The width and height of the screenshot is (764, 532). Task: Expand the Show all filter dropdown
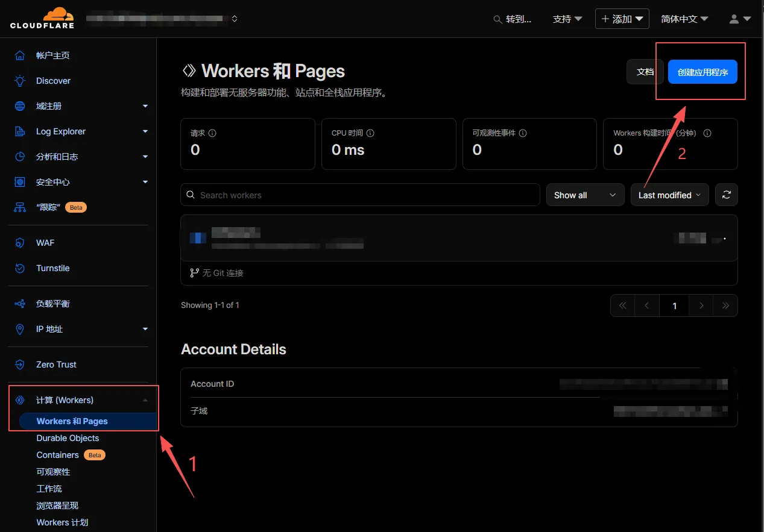[x=584, y=195]
